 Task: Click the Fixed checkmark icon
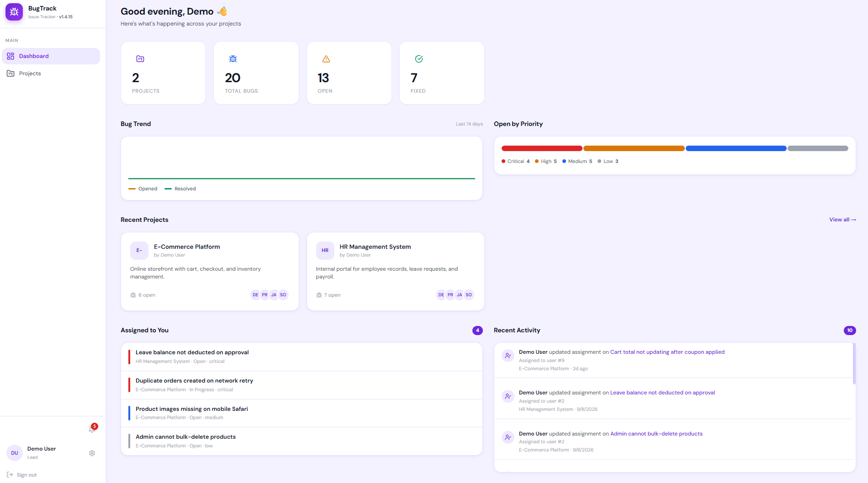coord(419,59)
